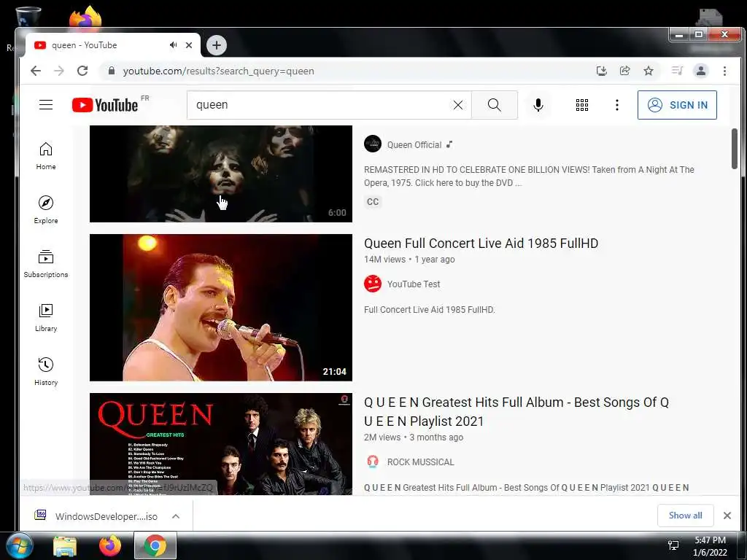Screen dimensions: 747x560
Task: Open Queen Full Concert Live Aid title
Action: pos(481,244)
